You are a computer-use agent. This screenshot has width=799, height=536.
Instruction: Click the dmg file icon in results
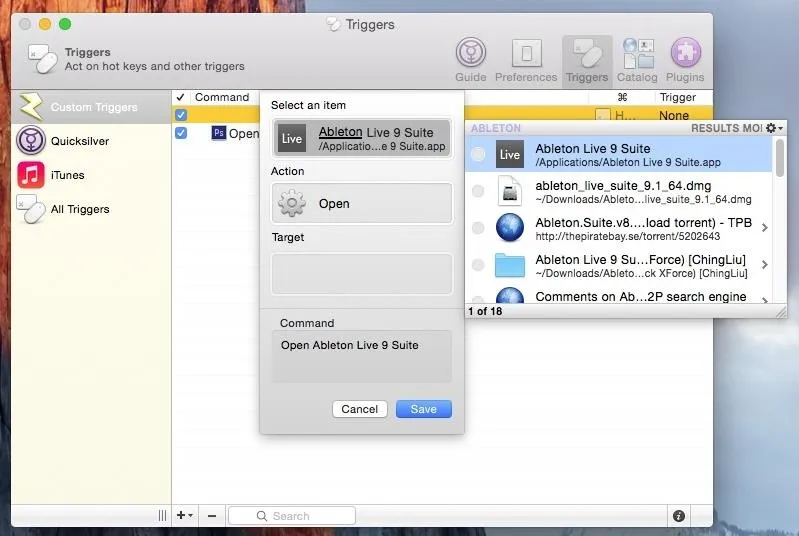click(x=510, y=191)
